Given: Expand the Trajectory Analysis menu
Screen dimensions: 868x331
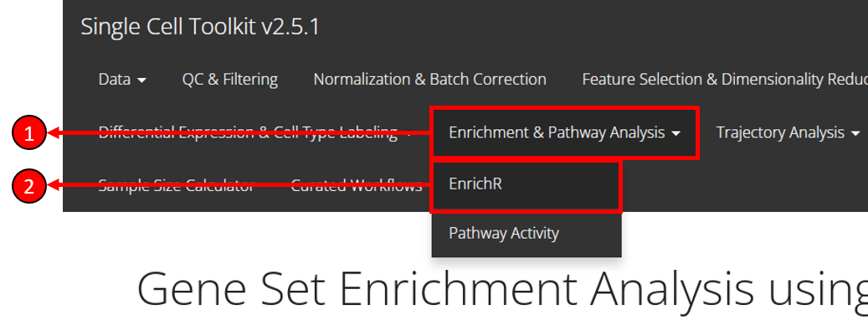Looking at the screenshot, I should coord(788,132).
